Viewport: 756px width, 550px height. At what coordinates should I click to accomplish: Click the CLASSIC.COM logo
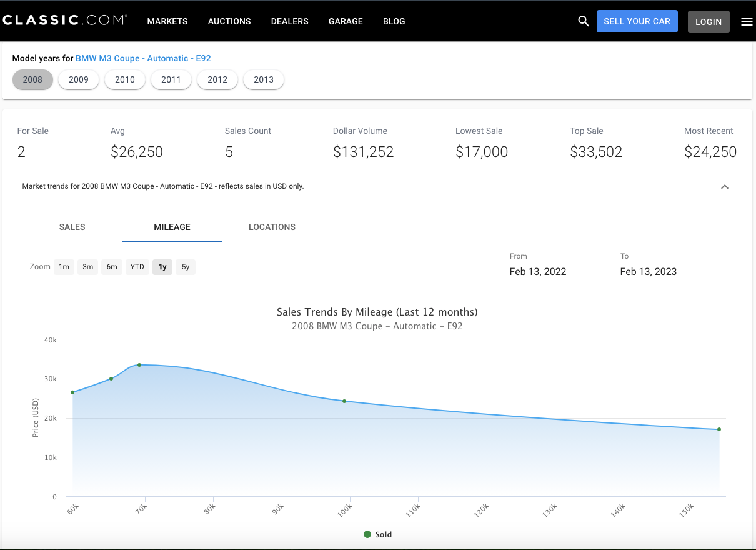pyautogui.click(x=64, y=21)
